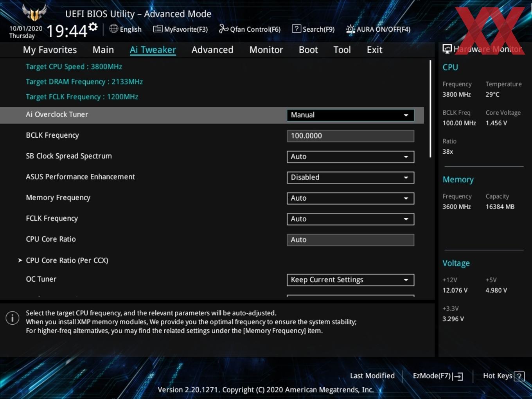Click the 19:44 clock display
This screenshot has height=399, width=532.
[x=67, y=31]
